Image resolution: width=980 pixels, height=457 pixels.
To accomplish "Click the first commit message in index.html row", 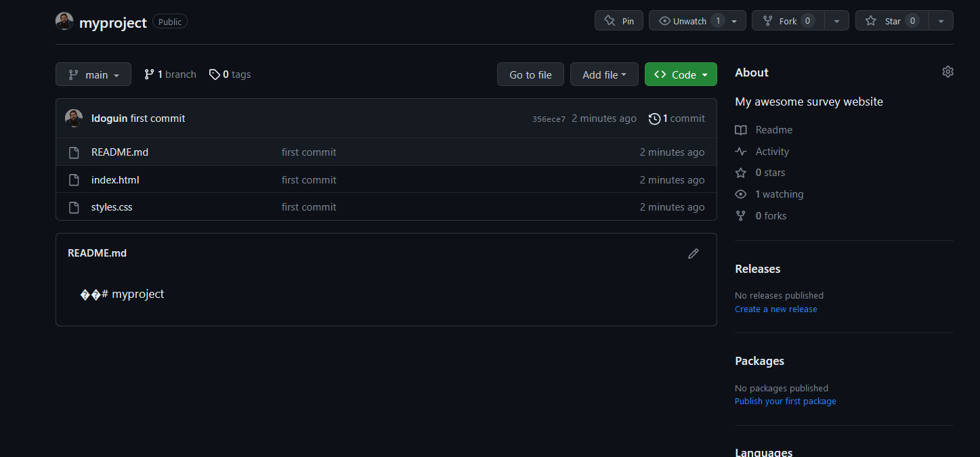I will [x=309, y=180].
